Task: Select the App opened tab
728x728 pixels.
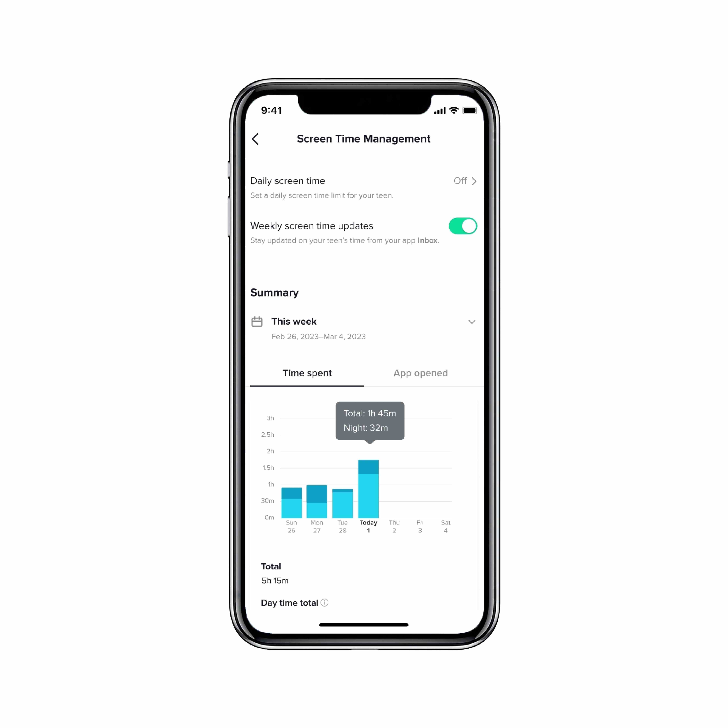Action: click(420, 373)
